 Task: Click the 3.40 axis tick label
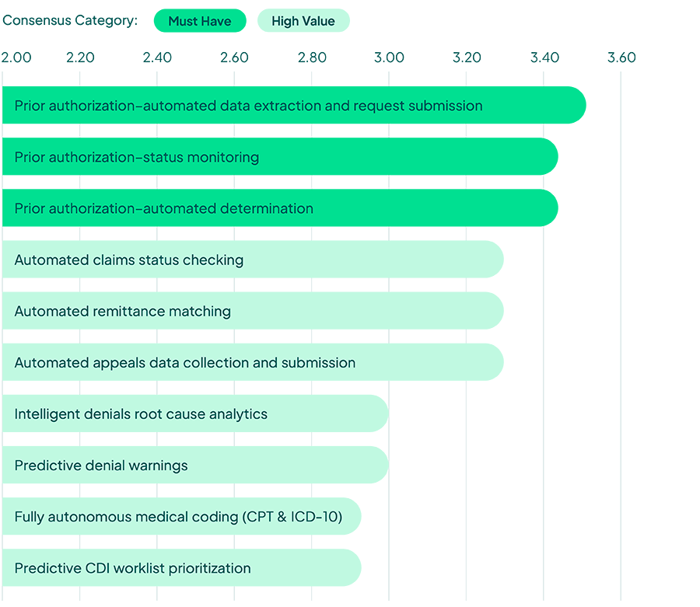click(544, 58)
